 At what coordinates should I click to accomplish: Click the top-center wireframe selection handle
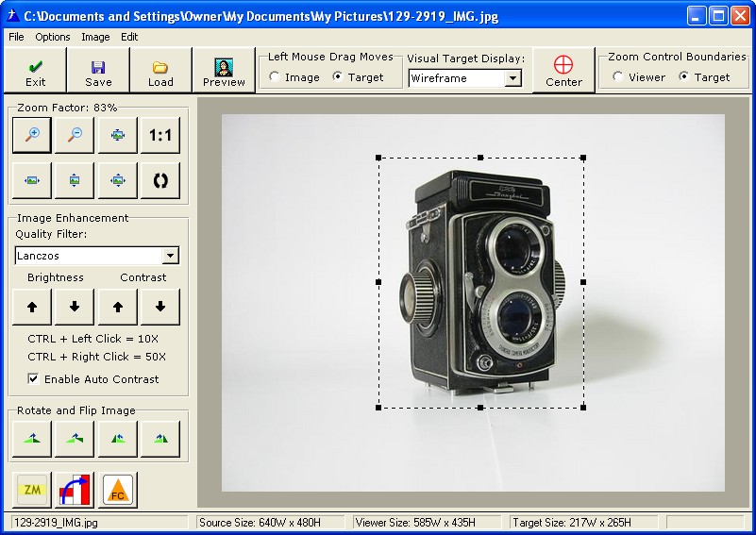click(x=480, y=158)
